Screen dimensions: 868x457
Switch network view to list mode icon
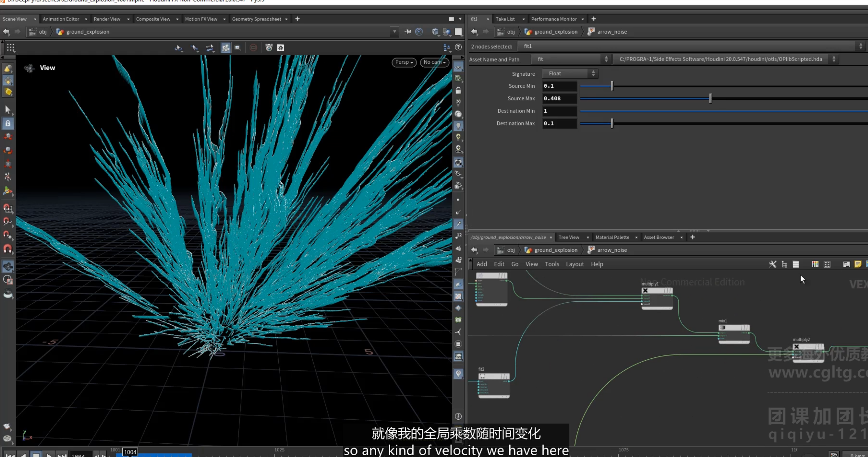pos(796,264)
